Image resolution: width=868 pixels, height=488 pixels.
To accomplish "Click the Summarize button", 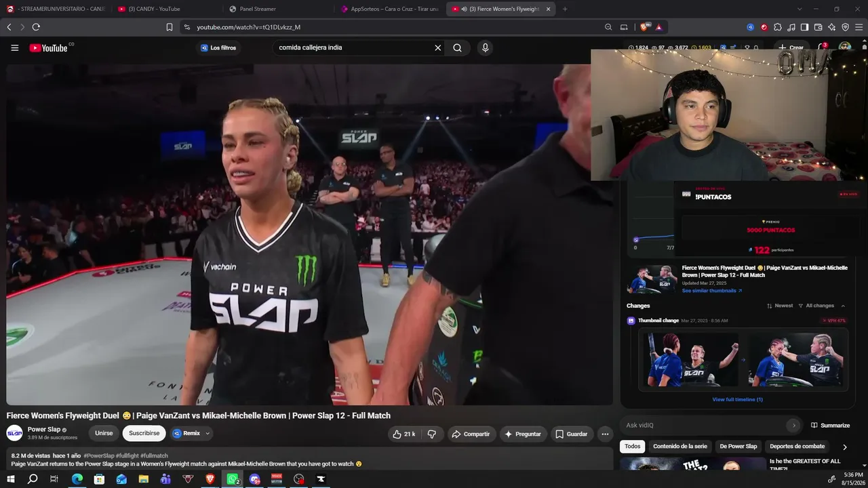I will click(x=831, y=426).
